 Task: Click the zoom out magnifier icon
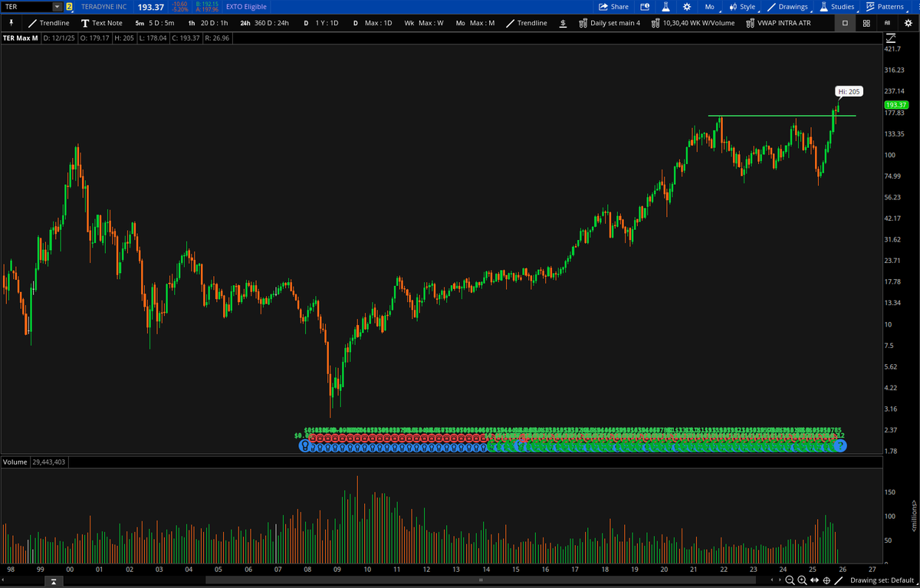(790, 580)
